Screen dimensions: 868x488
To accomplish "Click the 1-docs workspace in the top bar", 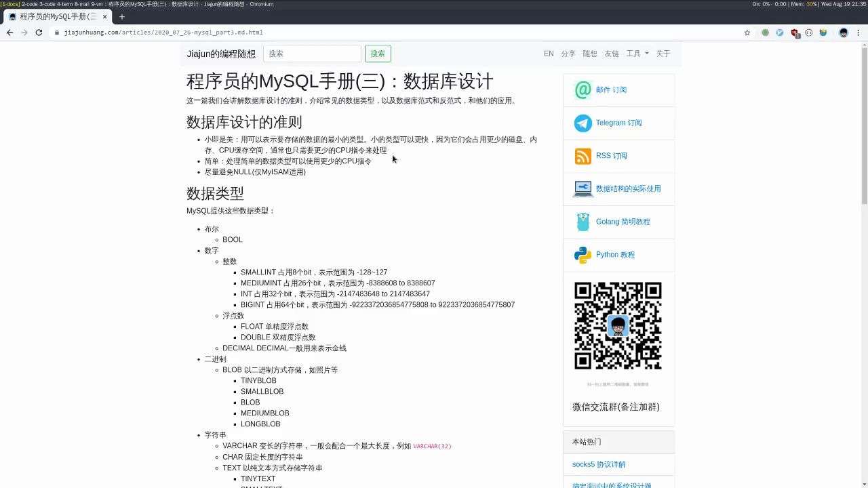I will [10, 4].
